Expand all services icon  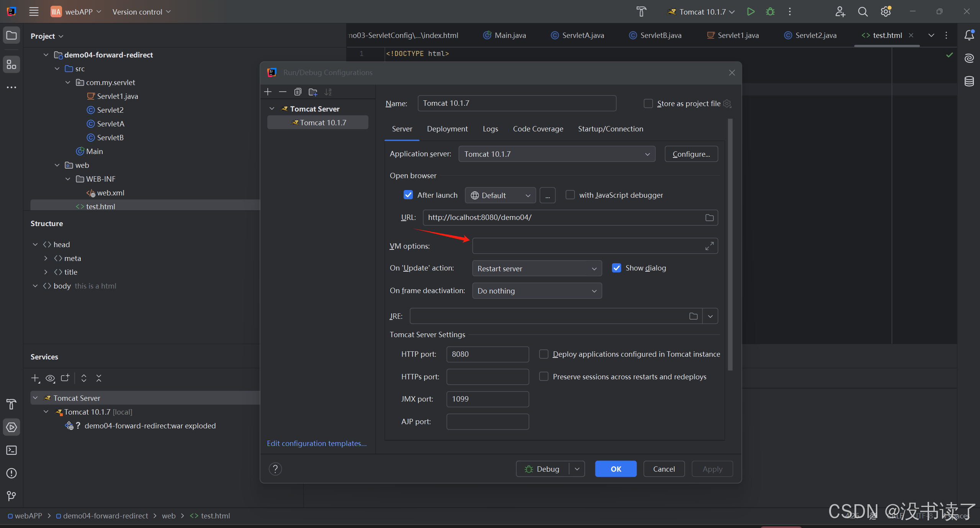coord(84,379)
